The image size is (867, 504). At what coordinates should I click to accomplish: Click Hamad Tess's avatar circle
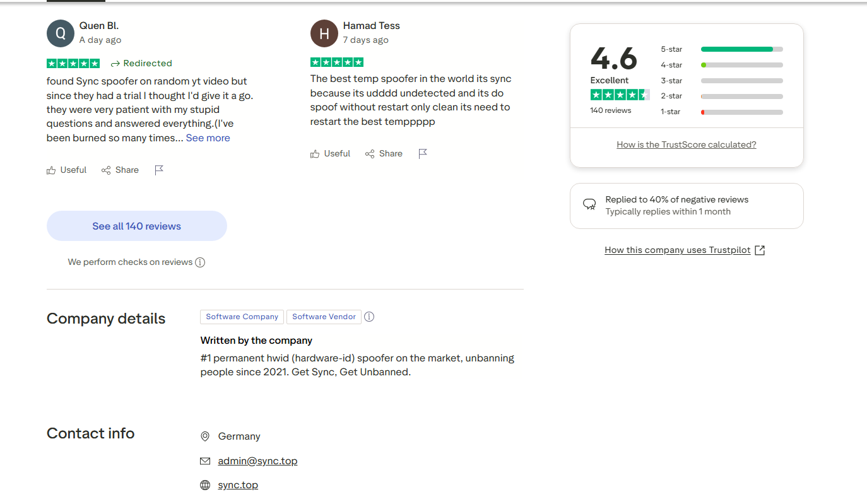[x=324, y=33]
